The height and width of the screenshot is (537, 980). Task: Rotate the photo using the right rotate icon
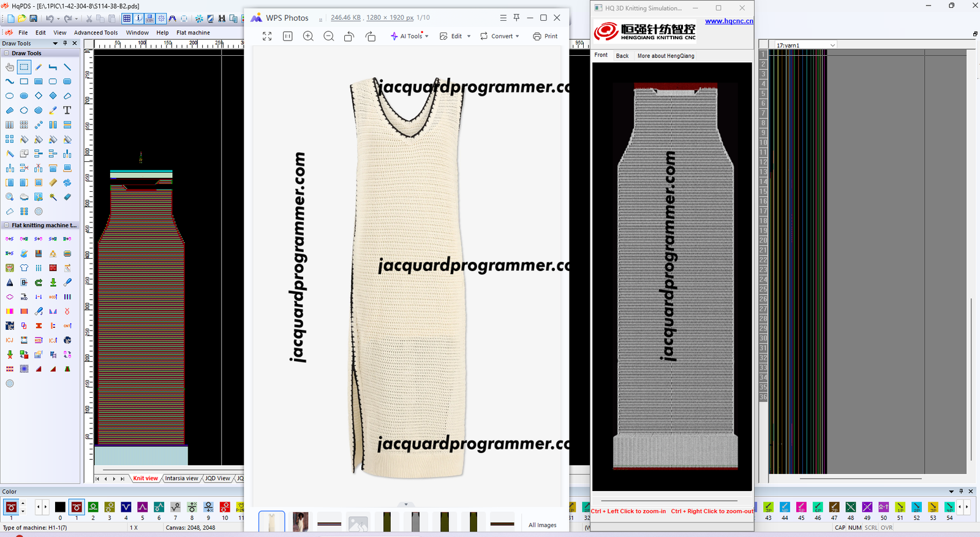[x=371, y=36]
